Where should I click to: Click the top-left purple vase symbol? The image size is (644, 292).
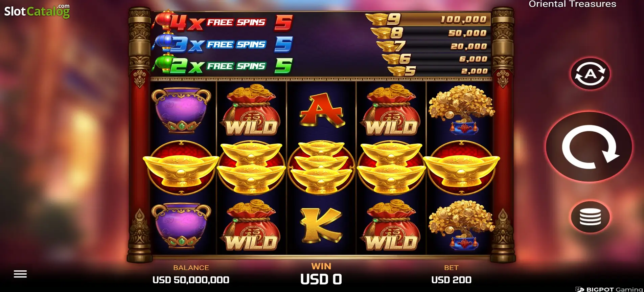click(181, 110)
